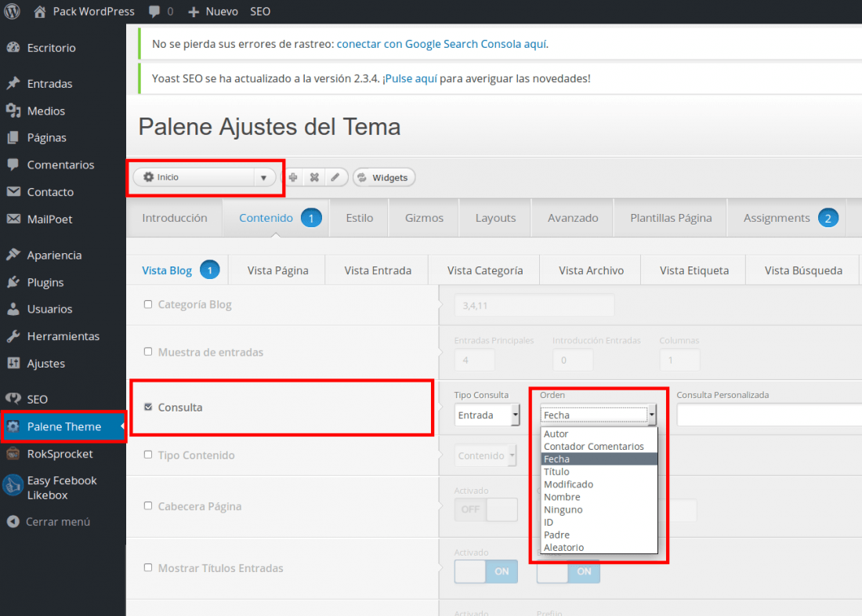Open Escritorio dashboard icon
862x616 pixels.
pos(13,48)
